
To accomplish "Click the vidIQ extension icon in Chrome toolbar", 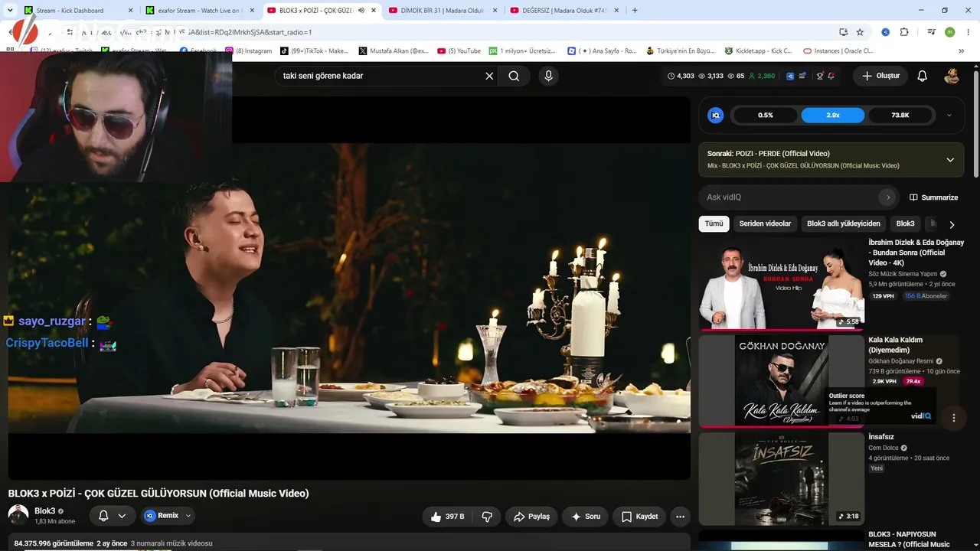I will click(885, 32).
